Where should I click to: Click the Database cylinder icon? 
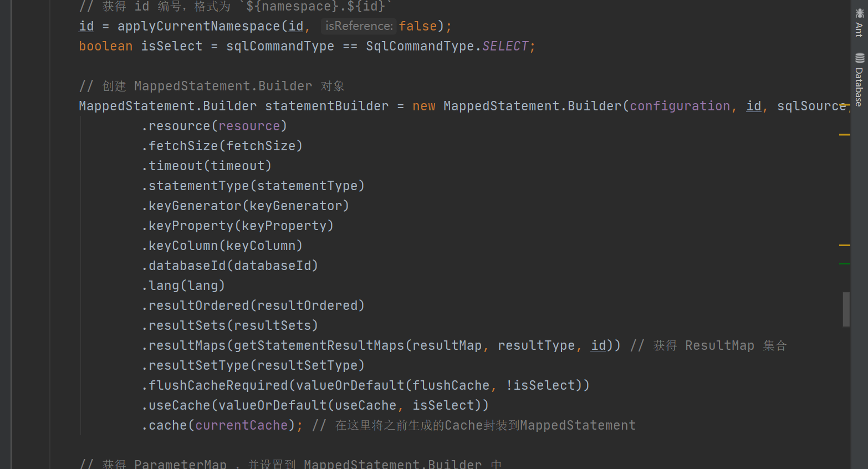click(x=859, y=58)
